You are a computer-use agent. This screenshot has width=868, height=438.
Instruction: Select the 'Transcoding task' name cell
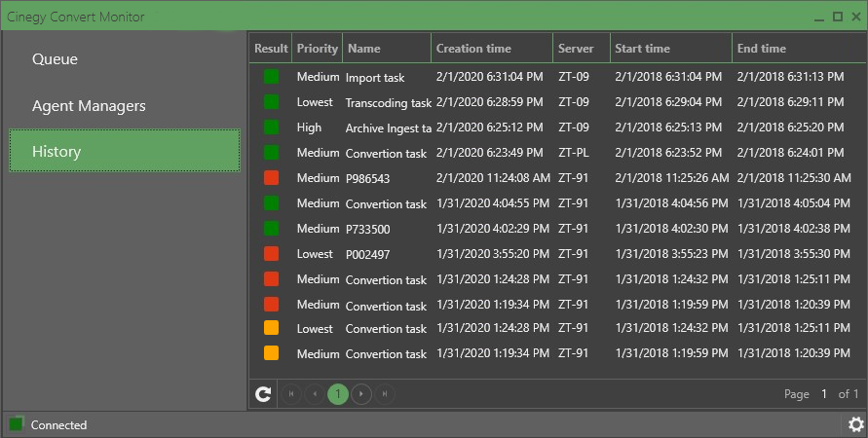[x=388, y=103]
